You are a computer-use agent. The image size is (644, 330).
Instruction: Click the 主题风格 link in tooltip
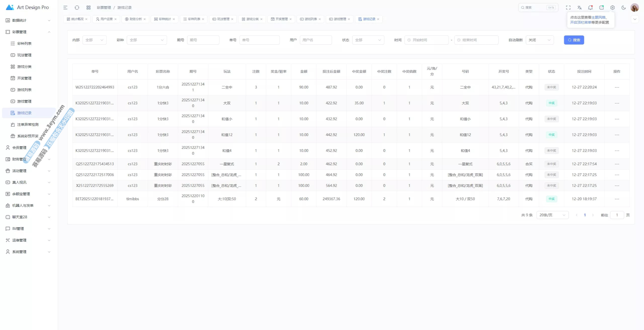(x=598, y=17)
